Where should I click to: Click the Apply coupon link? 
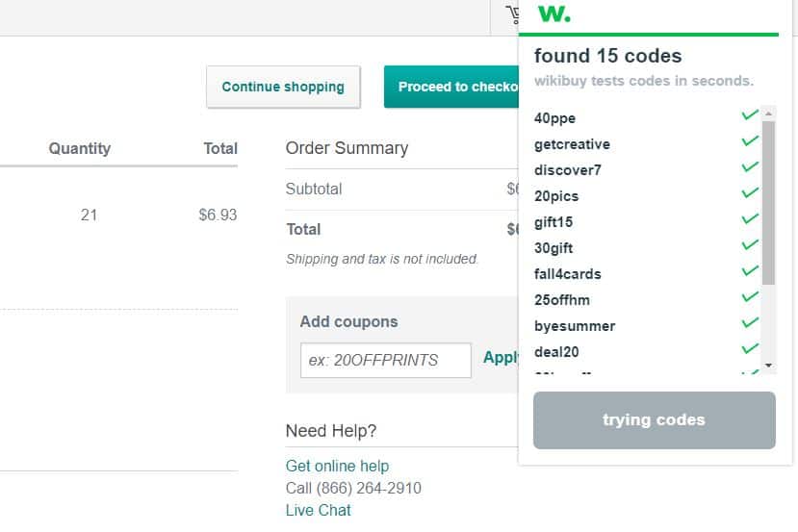click(501, 358)
